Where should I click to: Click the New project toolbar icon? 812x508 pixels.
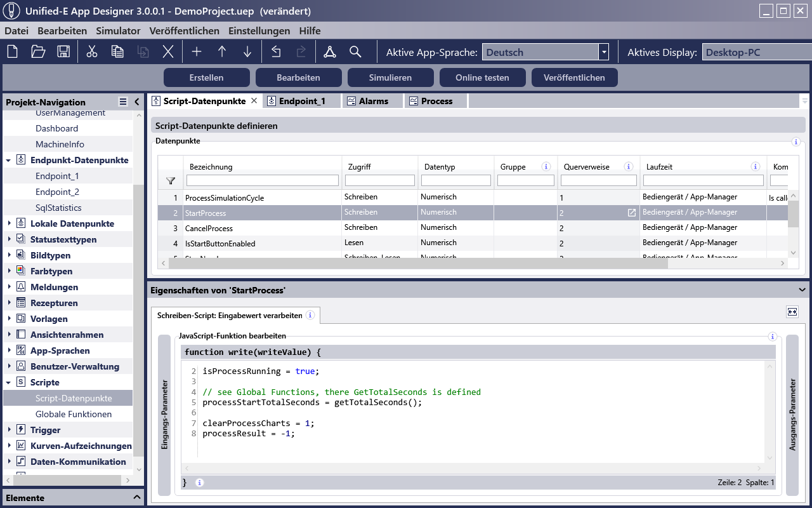(x=13, y=52)
